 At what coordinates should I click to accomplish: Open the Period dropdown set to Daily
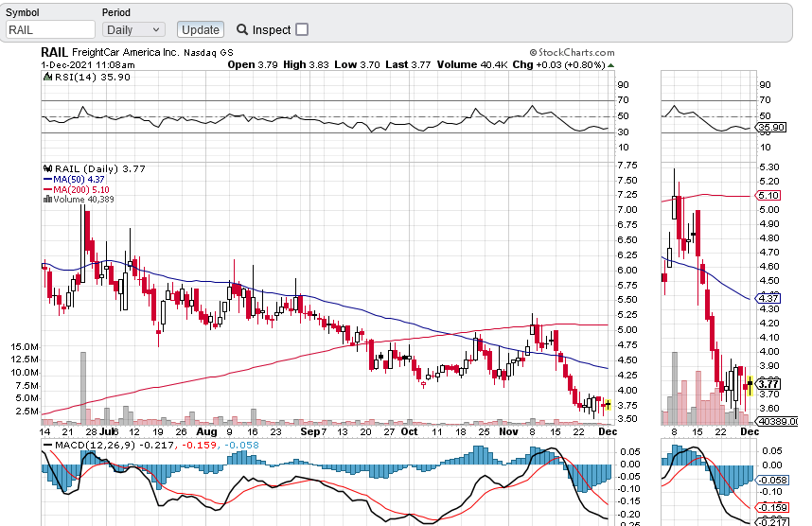click(x=132, y=29)
